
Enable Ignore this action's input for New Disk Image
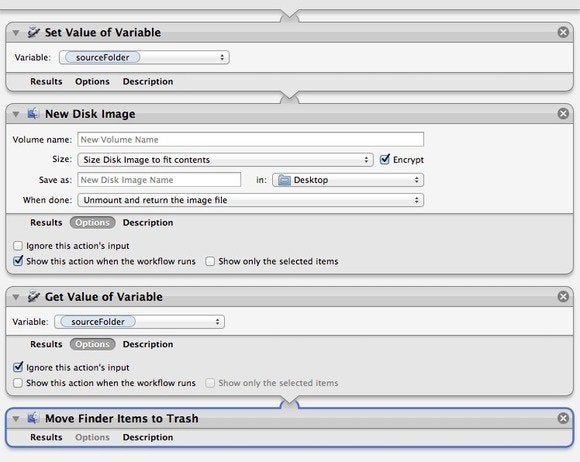(18, 246)
